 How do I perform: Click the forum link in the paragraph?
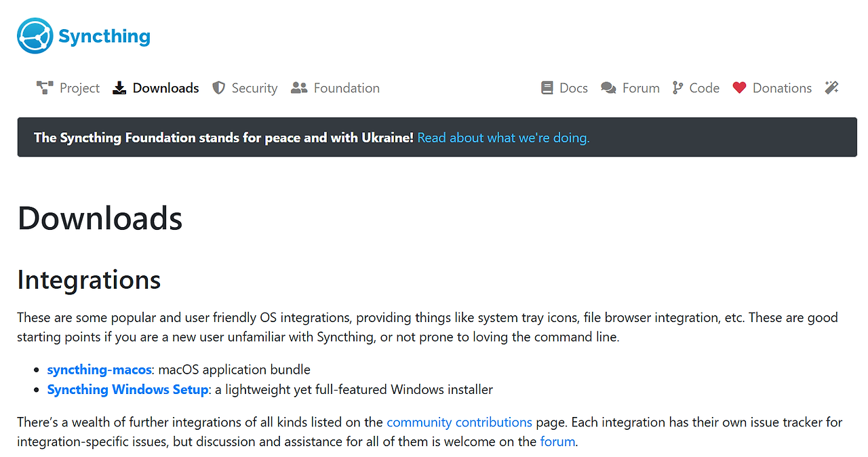pyautogui.click(x=557, y=442)
